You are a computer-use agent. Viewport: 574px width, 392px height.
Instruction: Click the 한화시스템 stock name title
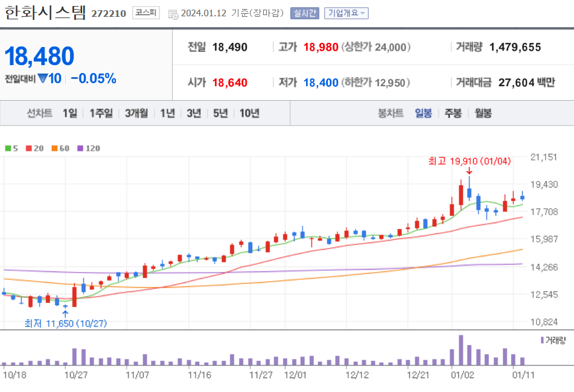coord(45,13)
